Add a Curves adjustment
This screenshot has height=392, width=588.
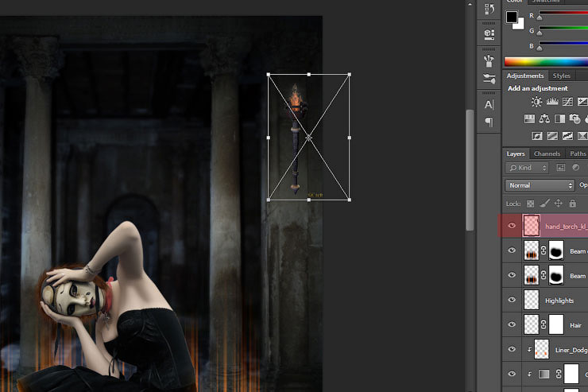tap(567, 102)
